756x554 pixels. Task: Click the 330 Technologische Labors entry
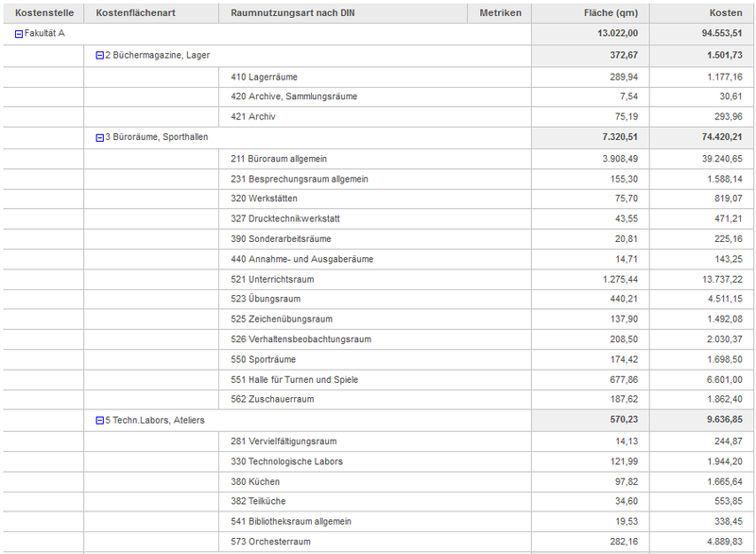286,461
